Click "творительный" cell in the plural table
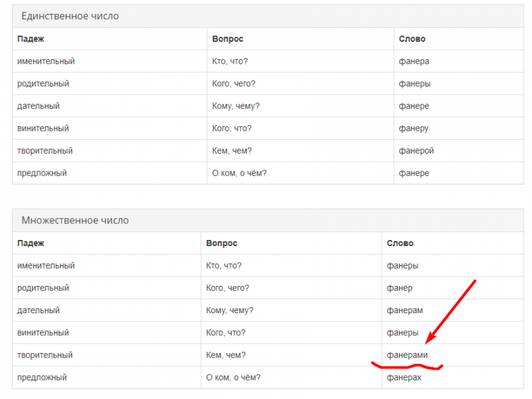The height and width of the screenshot is (399, 532). (45, 355)
